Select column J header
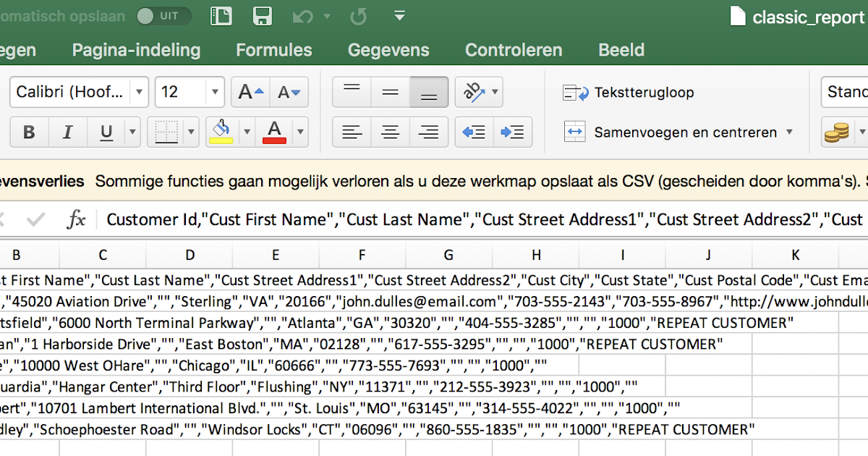This screenshot has height=456, width=868. [x=708, y=255]
